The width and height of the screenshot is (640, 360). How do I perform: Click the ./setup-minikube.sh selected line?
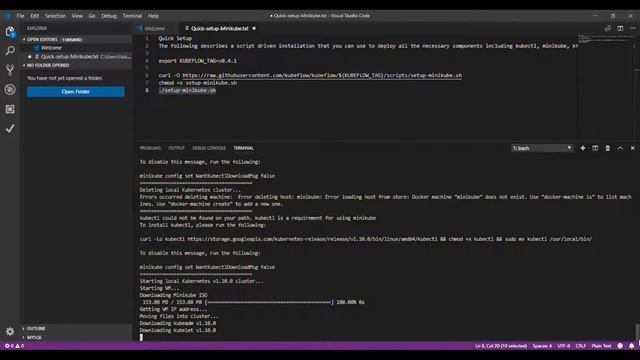187,90
